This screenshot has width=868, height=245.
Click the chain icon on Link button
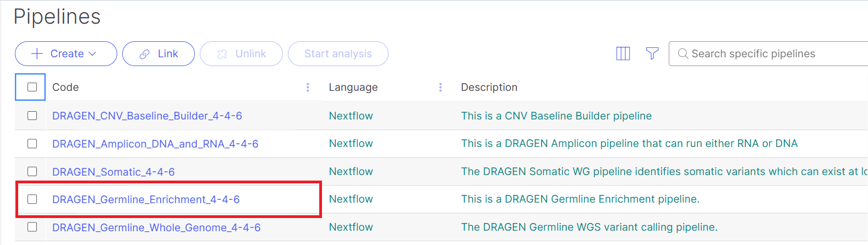(144, 54)
